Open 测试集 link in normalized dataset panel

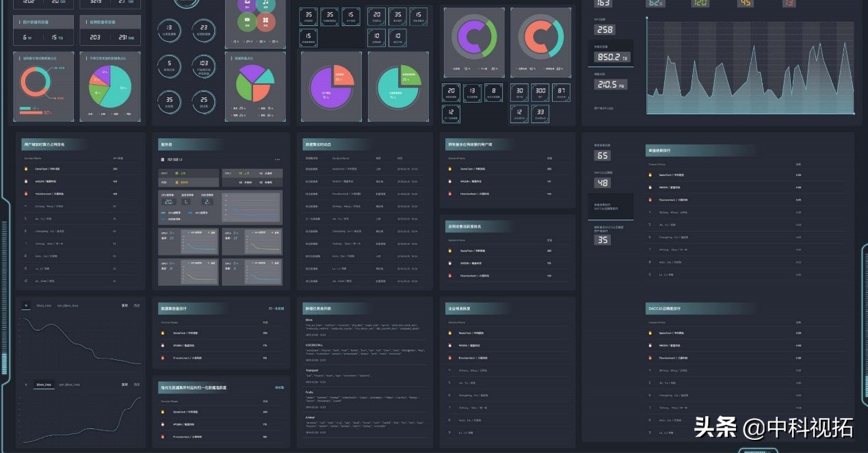pos(279,387)
